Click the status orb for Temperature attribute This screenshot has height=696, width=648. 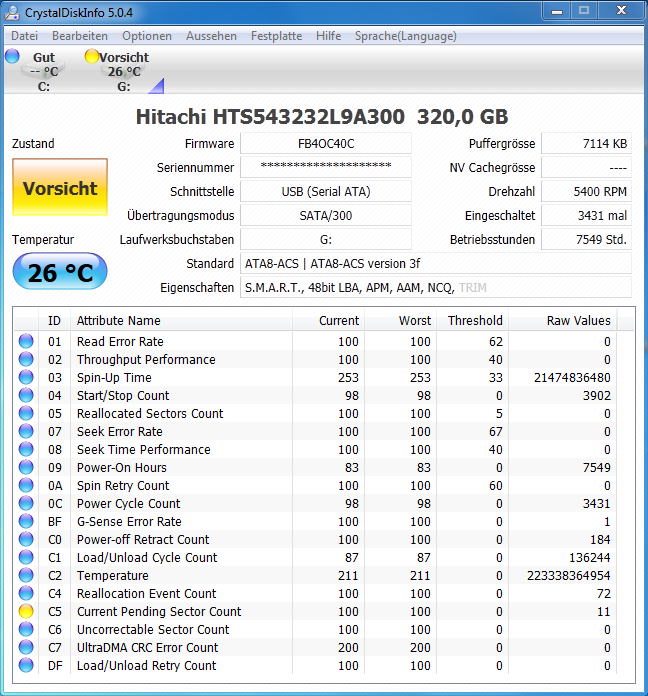pyautogui.click(x=26, y=575)
